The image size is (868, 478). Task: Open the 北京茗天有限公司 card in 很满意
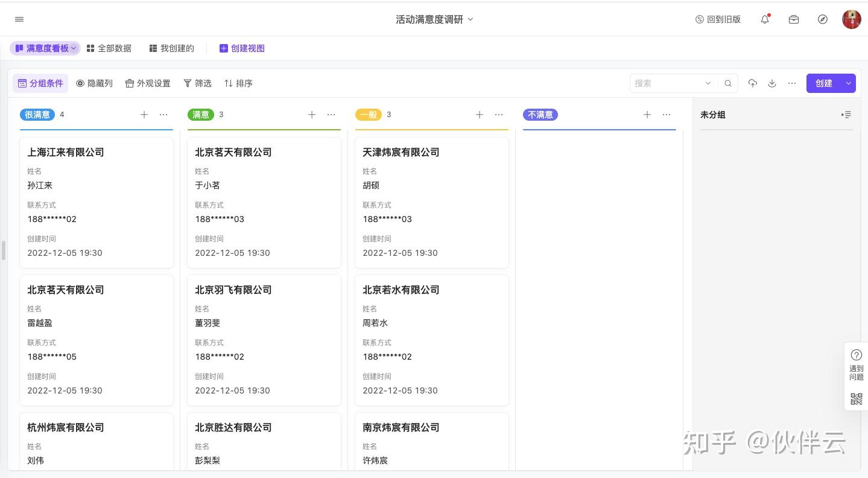97,340
